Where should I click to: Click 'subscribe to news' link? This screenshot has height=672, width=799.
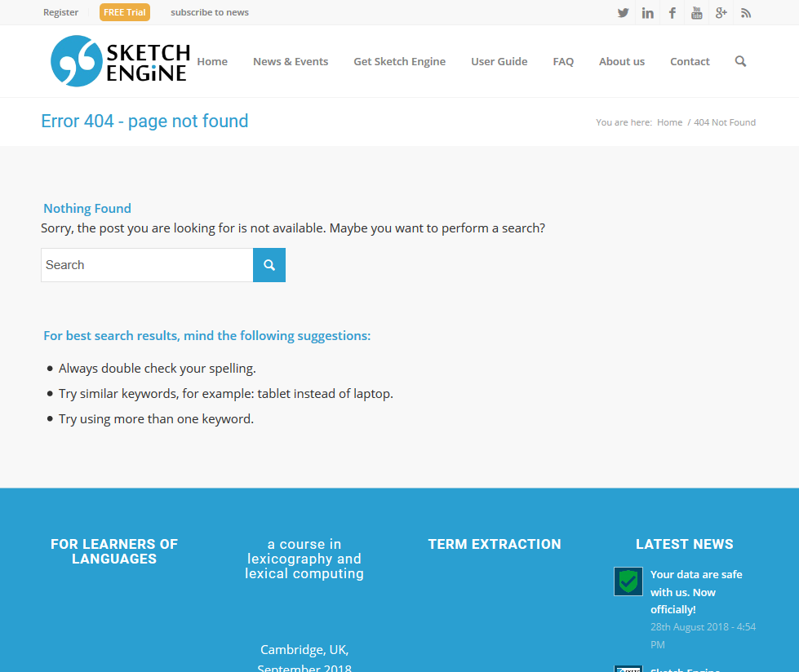(x=208, y=12)
